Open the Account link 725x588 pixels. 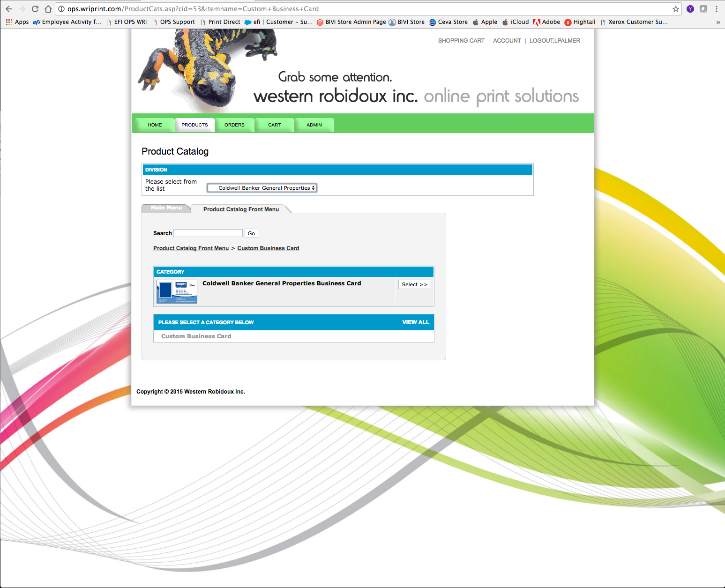[507, 41]
